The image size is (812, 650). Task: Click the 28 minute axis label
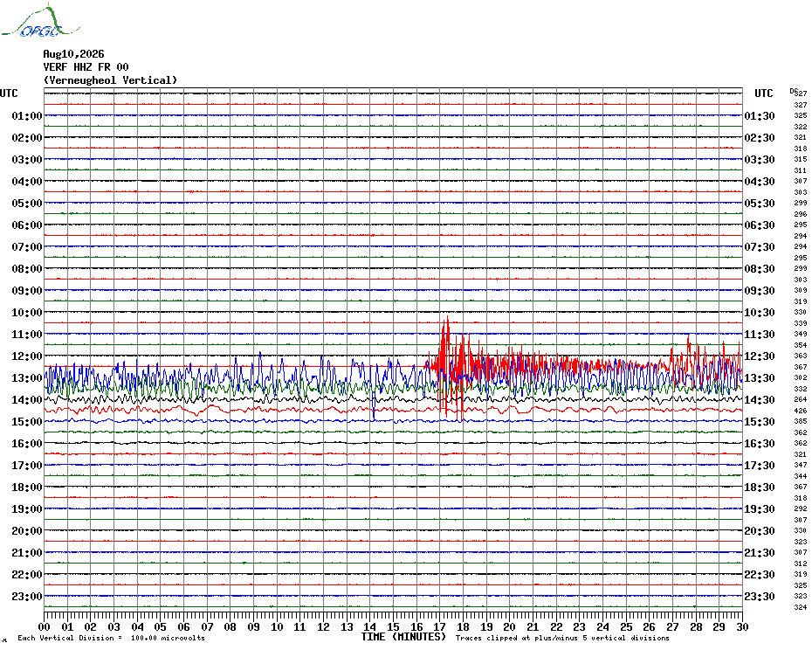(696, 626)
